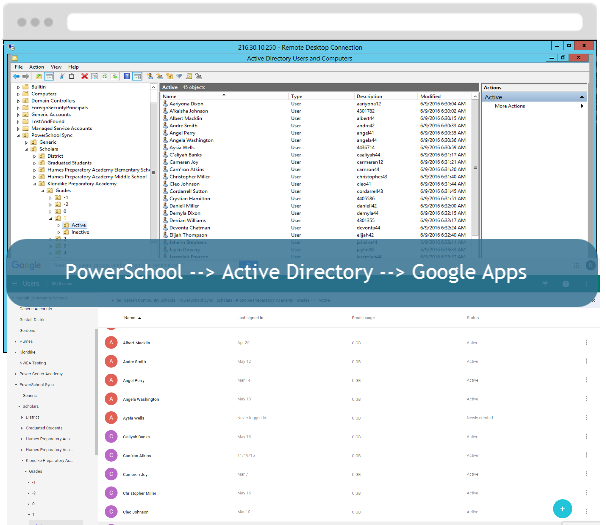Screen dimensions: 606x525
Task: Open Christopher Miller in Google users list
Action: click(x=140, y=493)
